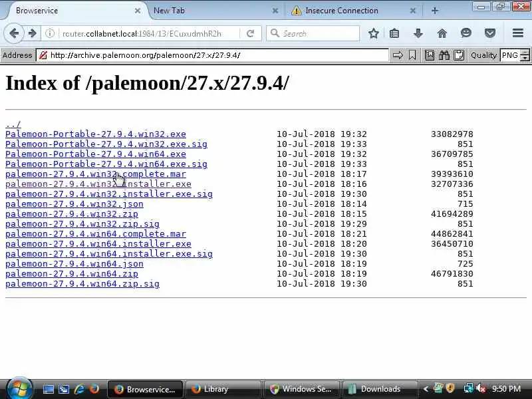Switch to Library taskbar button

(x=223, y=389)
